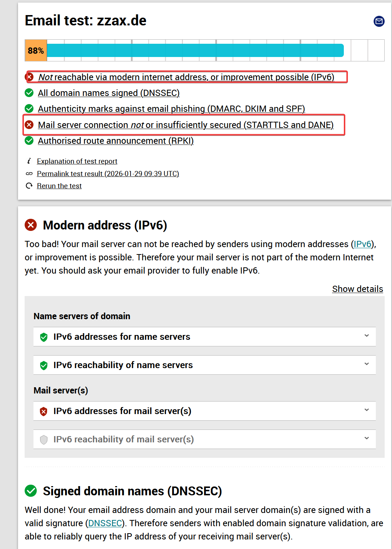Click the info icon beside Explanation link
This screenshot has height=549, width=392.
[29, 161]
